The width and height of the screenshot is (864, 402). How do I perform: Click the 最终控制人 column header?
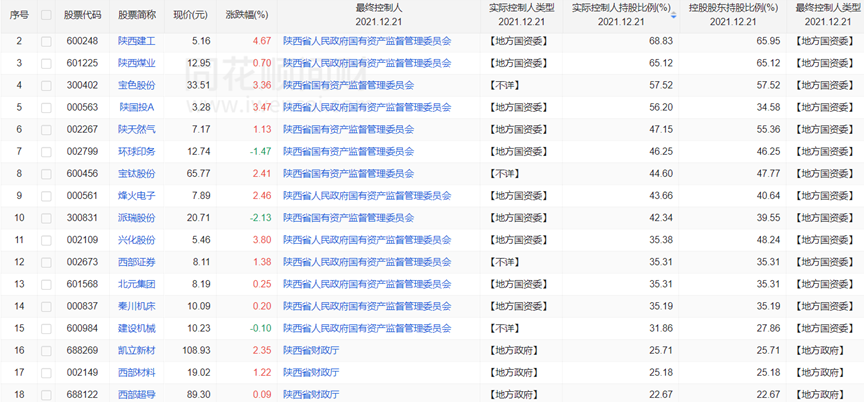point(379,8)
